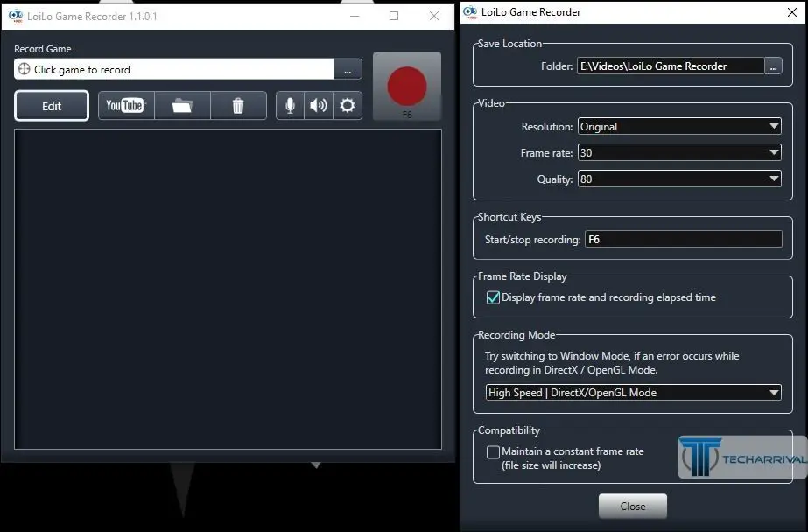Click the 'Resolution:' label
Image resolution: width=808 pixels, height=532 pixels.
[x=547, y=127]
